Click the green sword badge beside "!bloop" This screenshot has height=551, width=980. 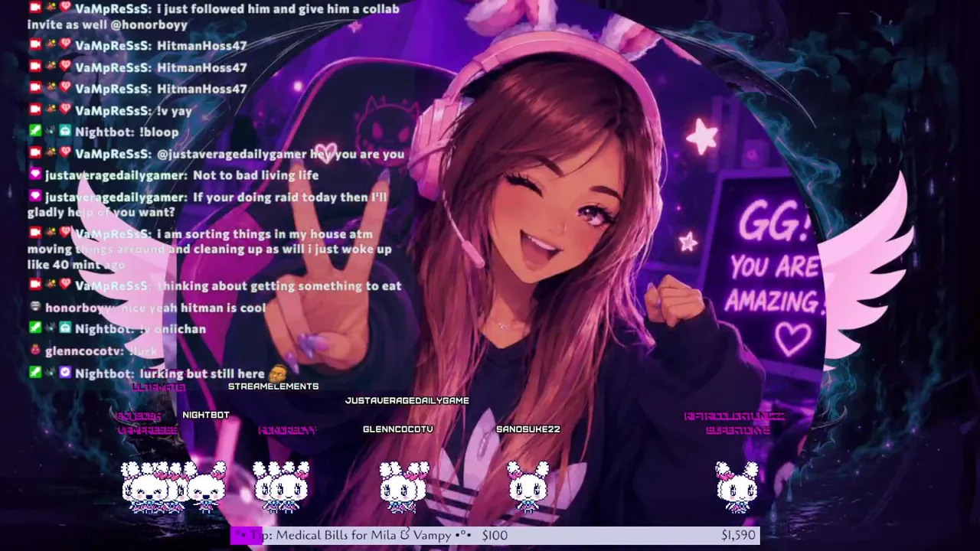(34, 131)
